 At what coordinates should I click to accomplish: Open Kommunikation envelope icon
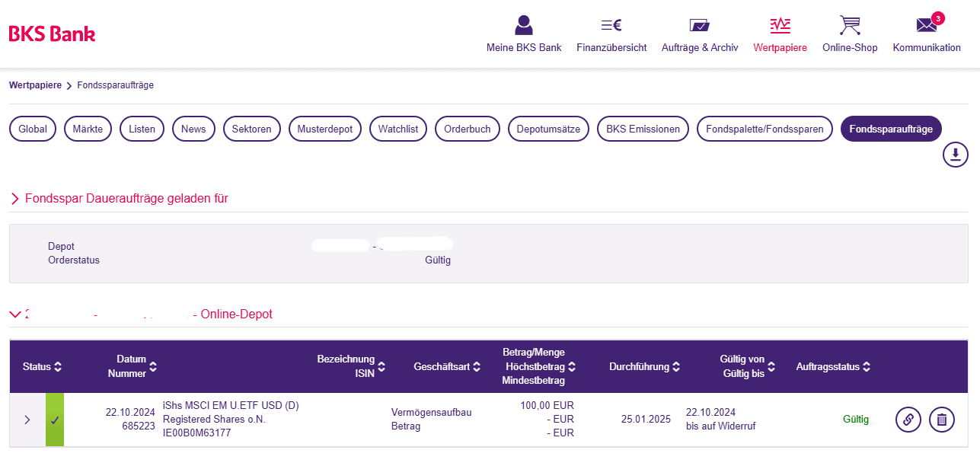pos(926,26)
